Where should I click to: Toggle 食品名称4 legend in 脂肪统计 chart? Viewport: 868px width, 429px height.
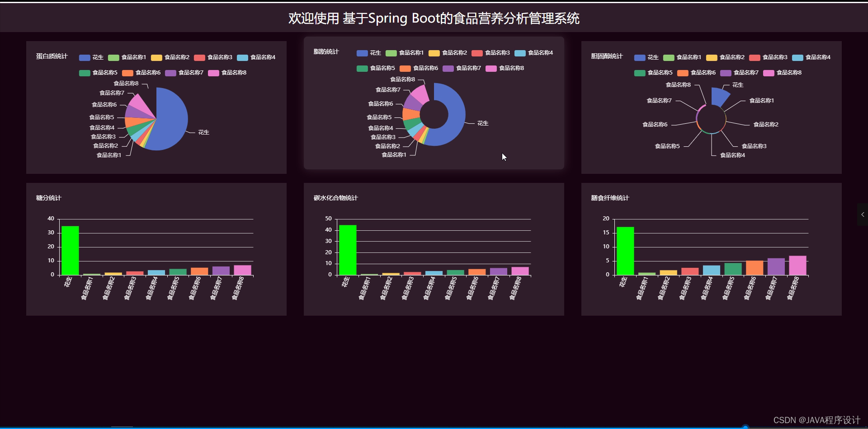(533, 53)
